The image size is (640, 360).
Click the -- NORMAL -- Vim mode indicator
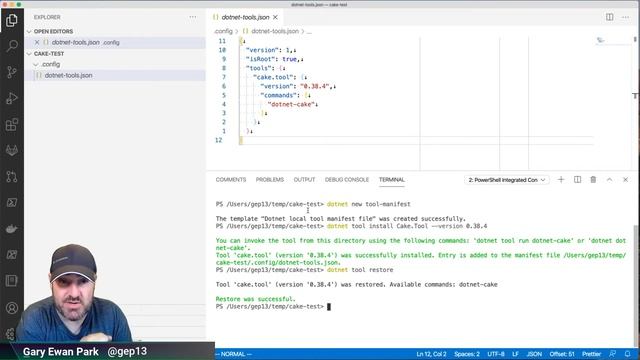click(233, 354)
